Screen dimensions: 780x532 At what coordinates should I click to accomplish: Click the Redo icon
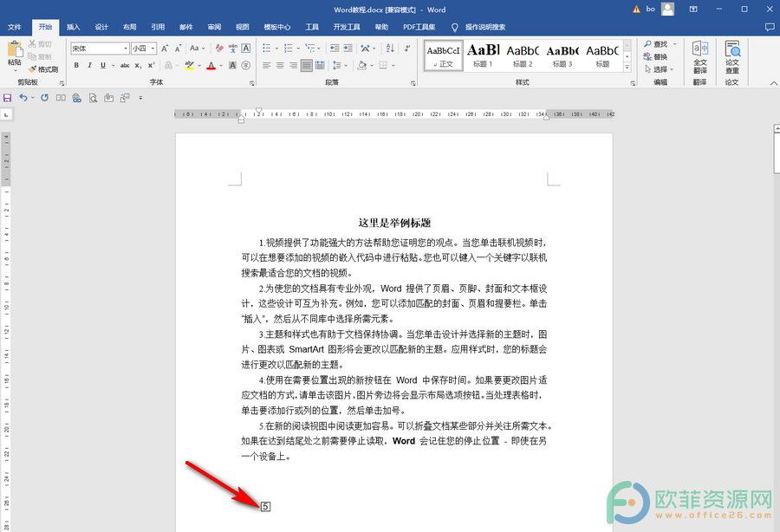[45, 98]
